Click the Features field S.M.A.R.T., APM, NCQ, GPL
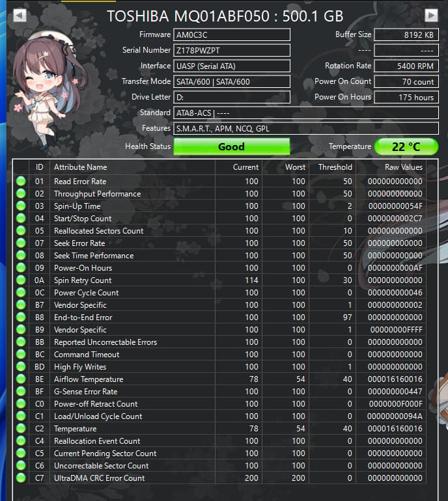 click(x=305, y=128)
